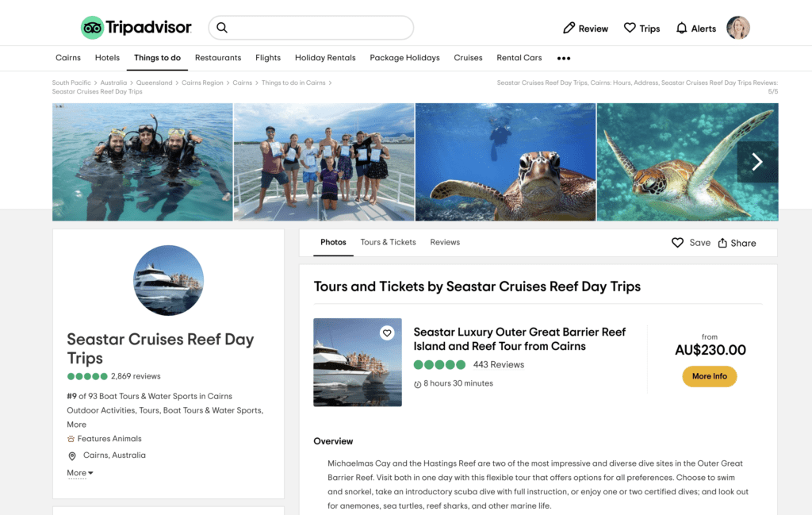Switch to the Tours & Tickets tab
The height and width of the screenshot is (515, 812).
tap(388, 243)
